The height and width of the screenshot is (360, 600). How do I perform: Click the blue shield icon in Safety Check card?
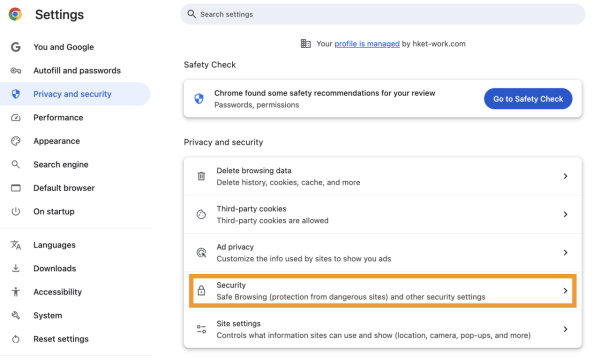[x=199, y=99]
